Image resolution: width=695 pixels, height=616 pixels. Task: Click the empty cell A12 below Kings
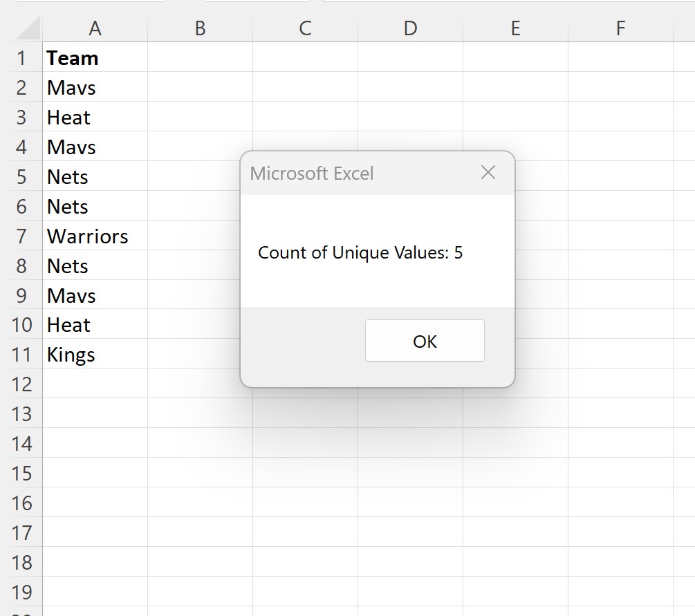pos(95,384)
